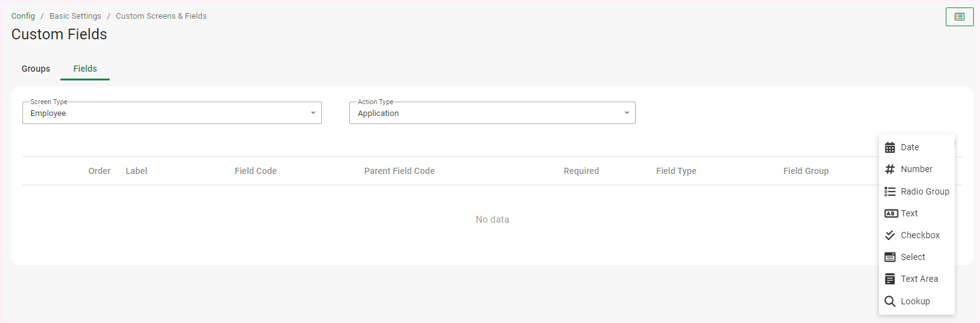
Task: Switch to the Groups tab
Action: tap(35, 69)
